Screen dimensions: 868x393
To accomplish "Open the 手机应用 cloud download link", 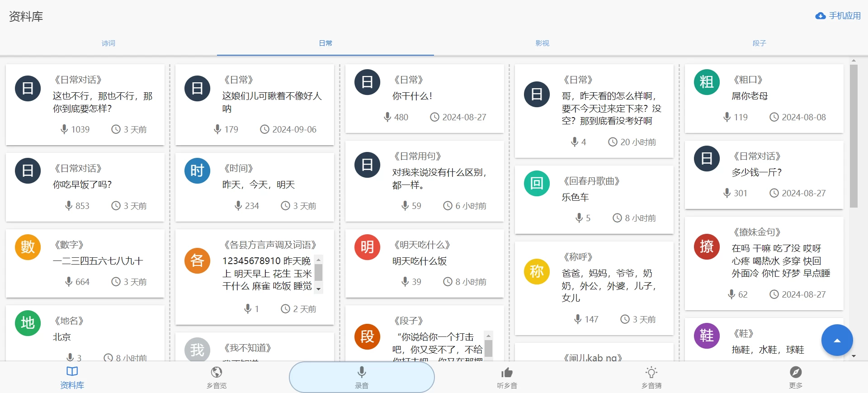I will [x=838, y=16].
